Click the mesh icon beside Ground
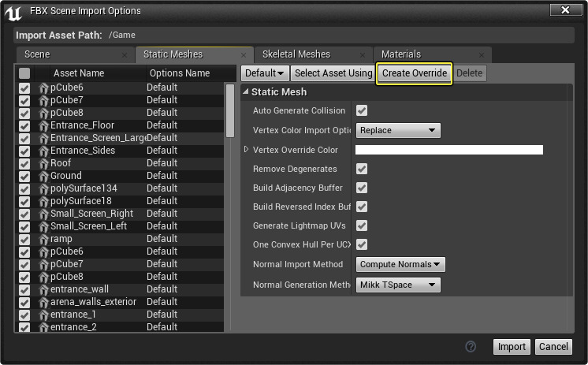This screenshot has height=365, width=588. 44,176
